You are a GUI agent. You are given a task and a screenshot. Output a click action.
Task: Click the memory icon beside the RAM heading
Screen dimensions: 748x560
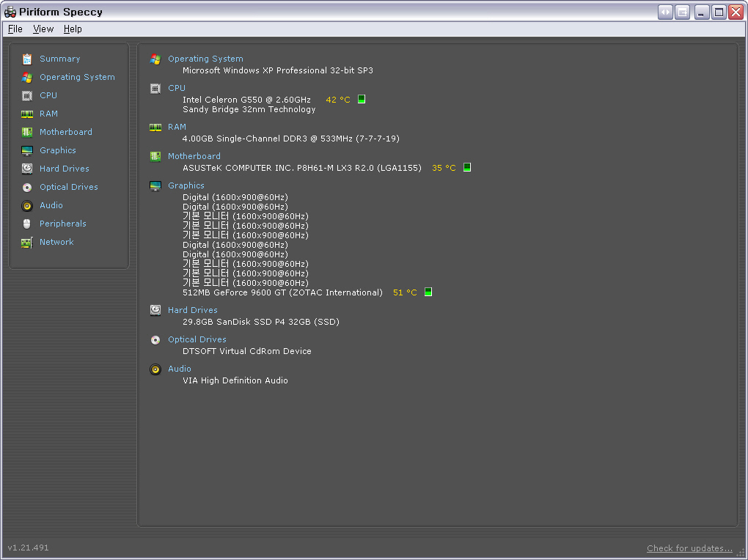(x=155, y=128)
